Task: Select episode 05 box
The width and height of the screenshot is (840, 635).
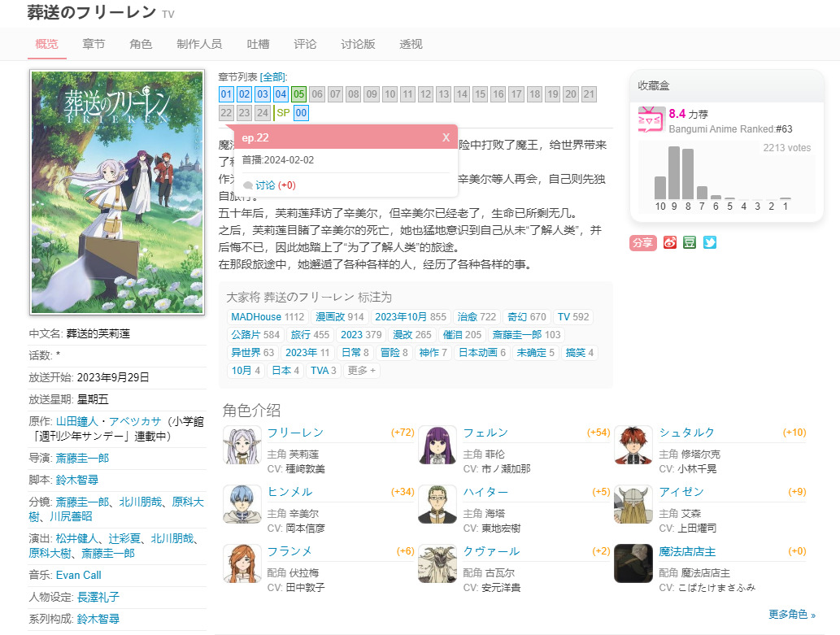Action: coord(299,94)
